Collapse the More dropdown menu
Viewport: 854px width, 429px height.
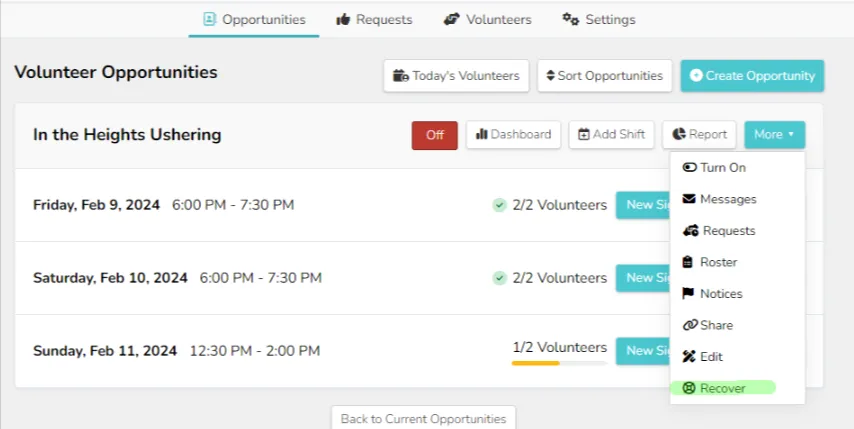pyautogui.click(x=774, y=134)
